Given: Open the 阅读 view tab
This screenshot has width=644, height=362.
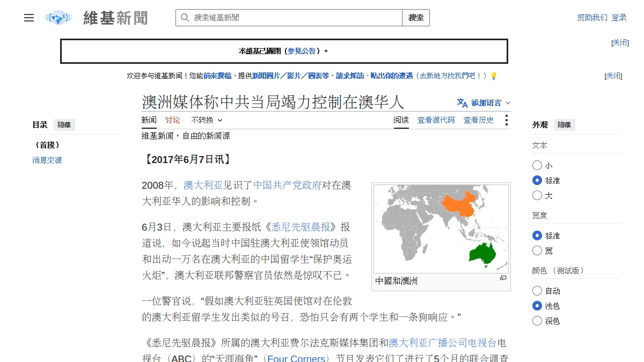Looking at the screenshot, I should point(401,120).
